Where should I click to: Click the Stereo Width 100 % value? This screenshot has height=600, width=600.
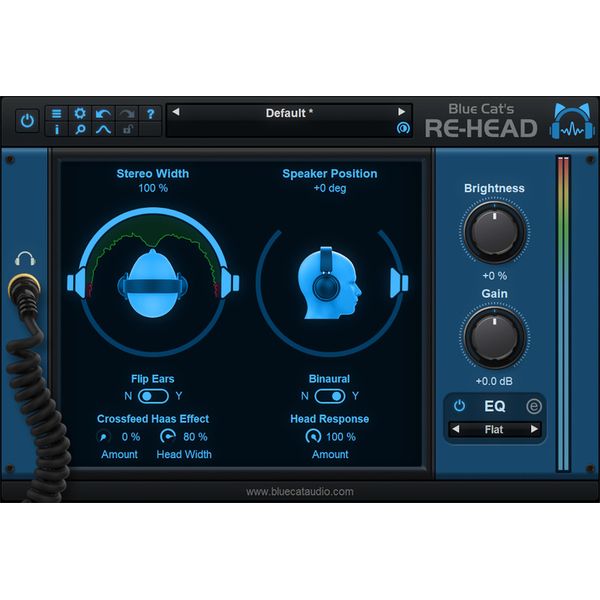coord(153,188)
